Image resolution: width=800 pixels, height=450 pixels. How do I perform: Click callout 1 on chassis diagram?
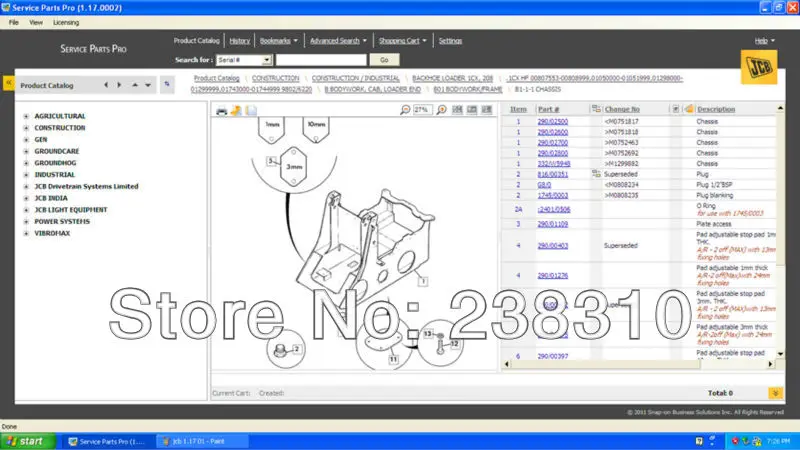pos(423,281)
